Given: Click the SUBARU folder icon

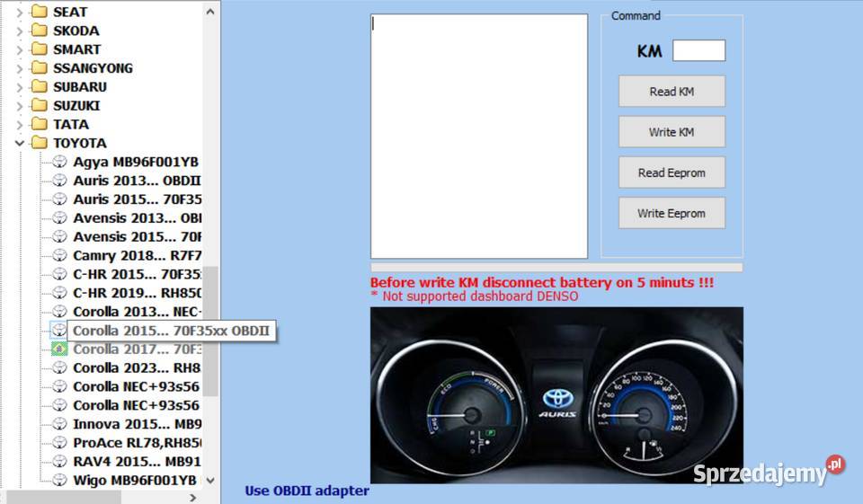Looking at the screenshot, I should pos(39,87).
